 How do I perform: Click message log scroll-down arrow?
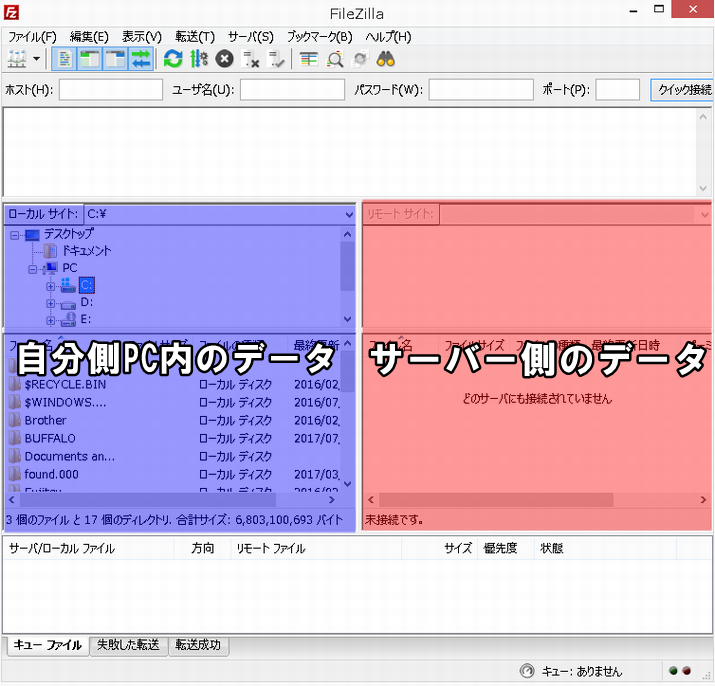(703, 188)
